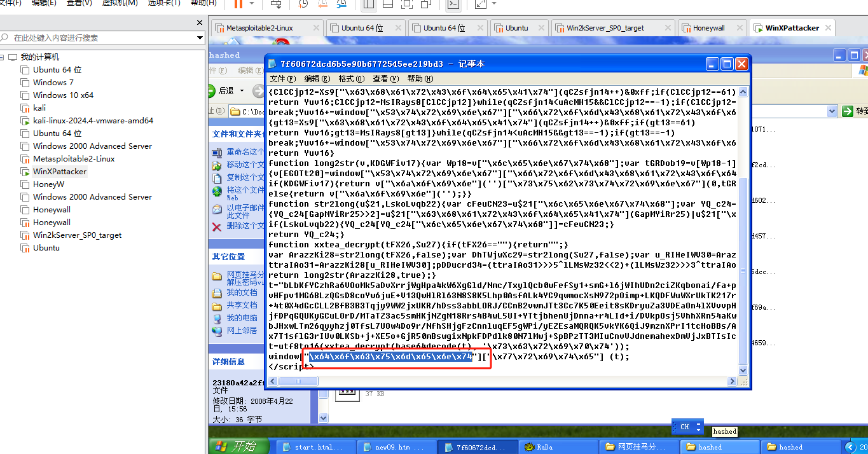868x454 pixels.
Task: Close the Win2kServer_SP0_target tab
Action: (666, 28)
